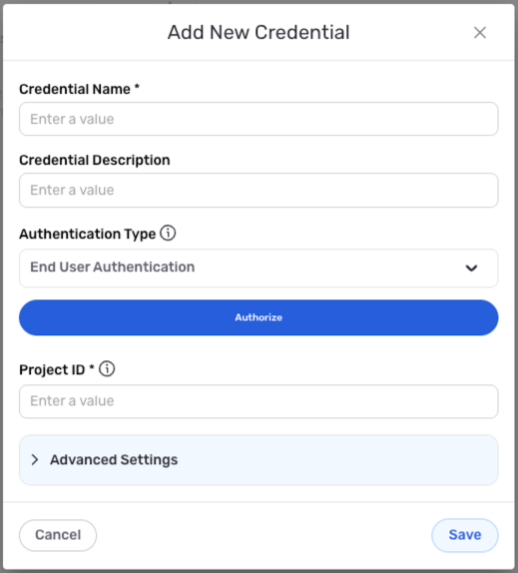This screenshot has height=573, width=518.
Task: Open the Authentication Type dropdown
Action: (x=258, y=268)
